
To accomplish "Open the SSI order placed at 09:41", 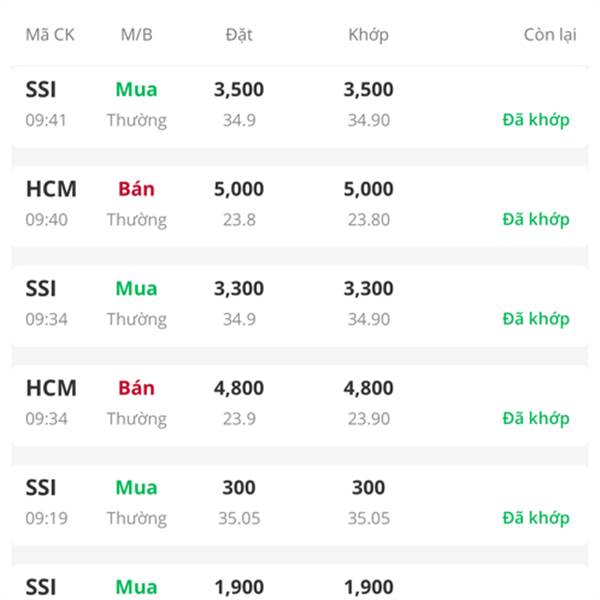I will (x=300, y=105).
